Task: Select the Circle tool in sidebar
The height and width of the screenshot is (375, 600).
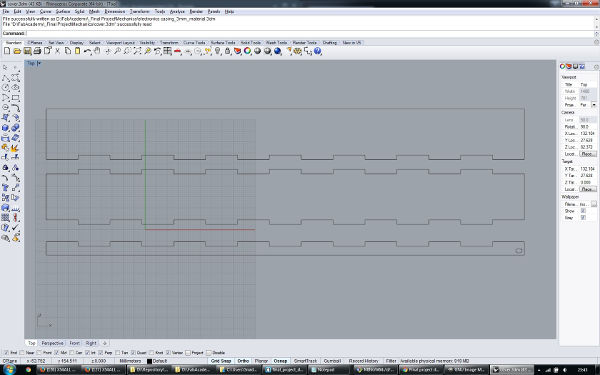Action: 5,88
